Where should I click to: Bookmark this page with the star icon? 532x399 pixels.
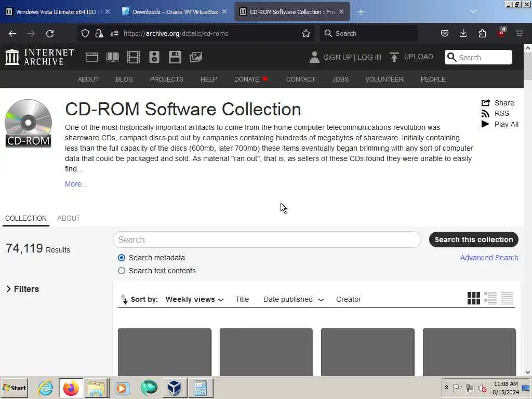coord(306,33)
